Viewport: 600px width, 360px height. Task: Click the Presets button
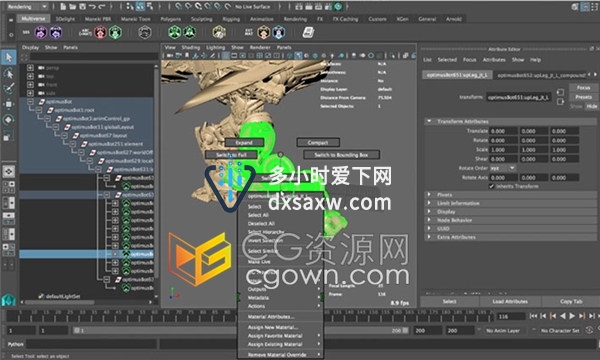(x=583, y=97)
